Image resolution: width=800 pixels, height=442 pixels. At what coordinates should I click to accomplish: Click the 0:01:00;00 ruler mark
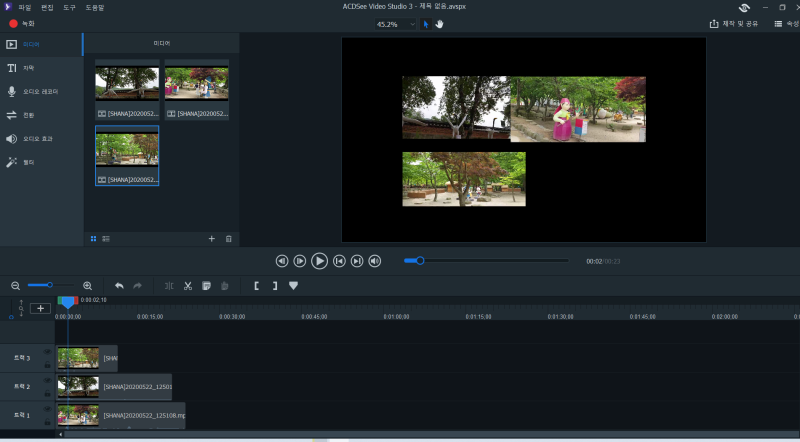396,316
